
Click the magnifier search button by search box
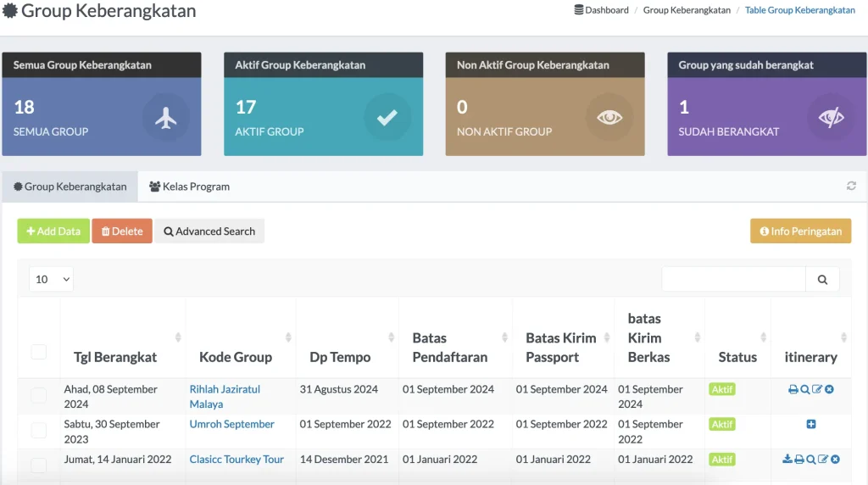click(x=822, y=279)
